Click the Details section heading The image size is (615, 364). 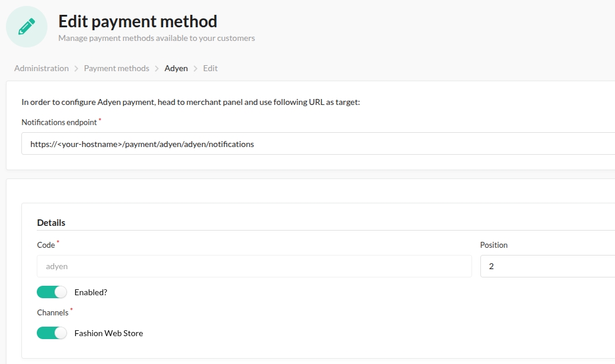pos(51,223)
